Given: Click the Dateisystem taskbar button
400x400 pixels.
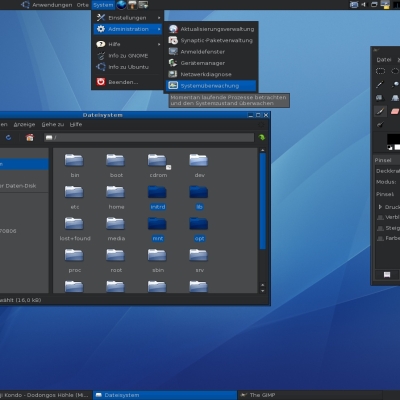Looking at the screenshot, I should tap(165, 395).
